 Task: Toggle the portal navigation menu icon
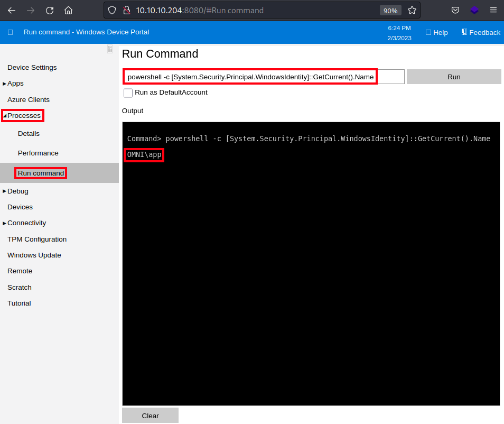tap(10, 32)
